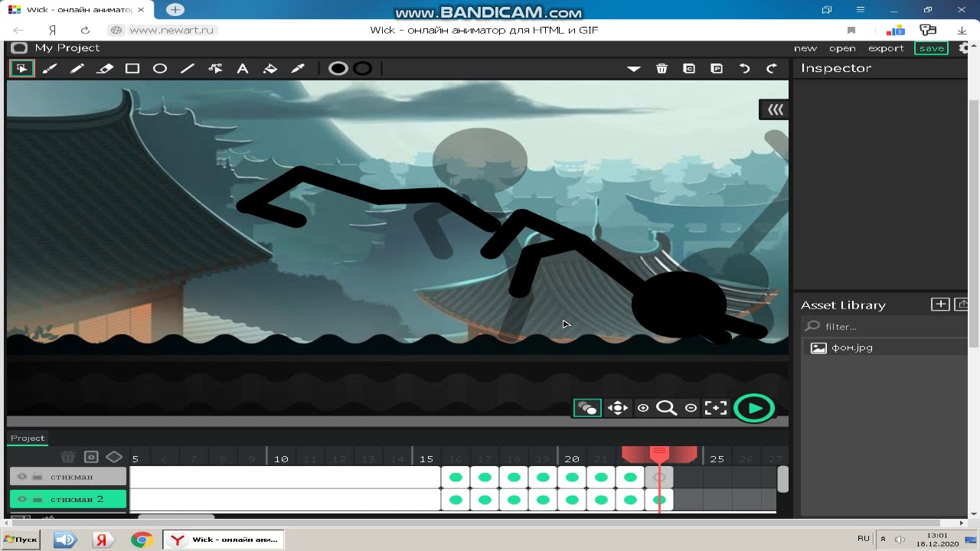The height and width of the screenshot is (551, 980).
Task: Select the стикман 2 layer name
Action: (x=77, y=499)
